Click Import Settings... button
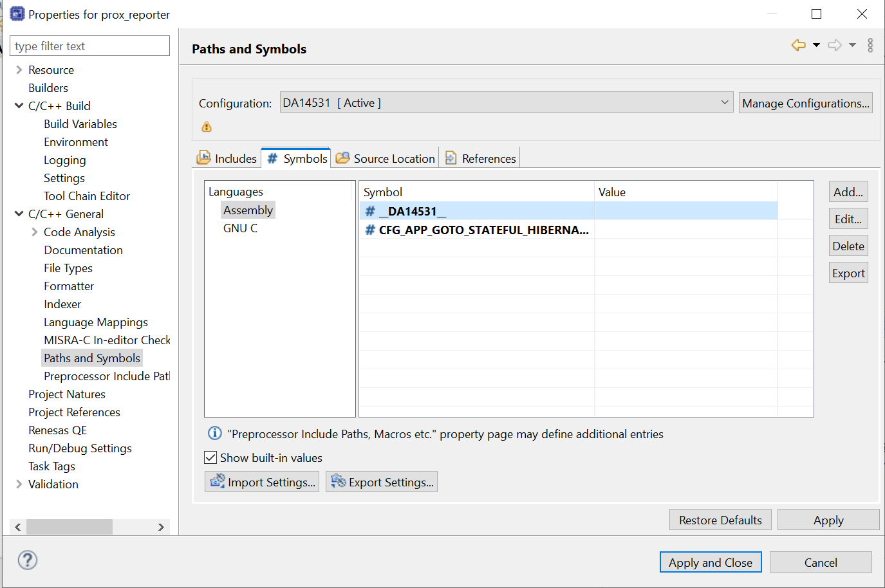The image size is (885, 588). point(262,482)
